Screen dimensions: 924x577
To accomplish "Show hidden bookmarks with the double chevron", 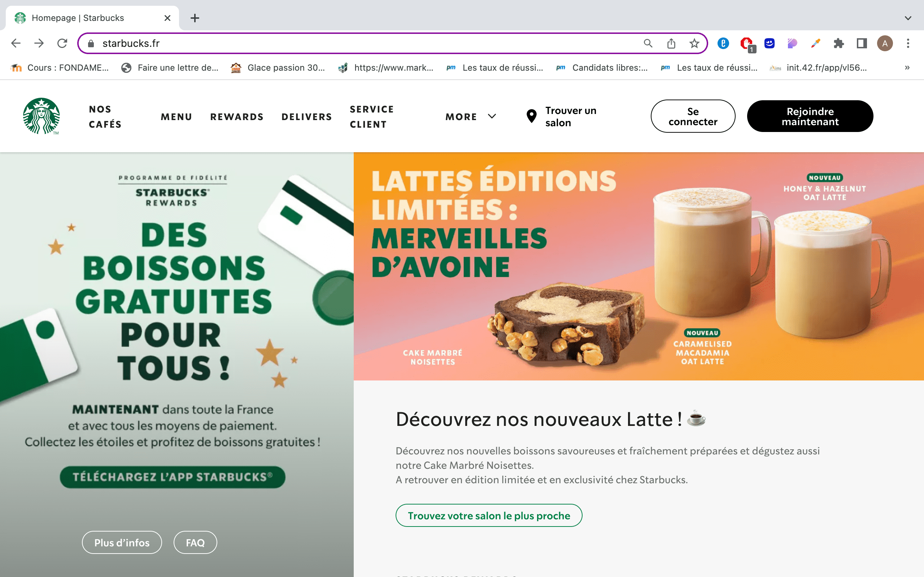I will [x=907, y=67].
